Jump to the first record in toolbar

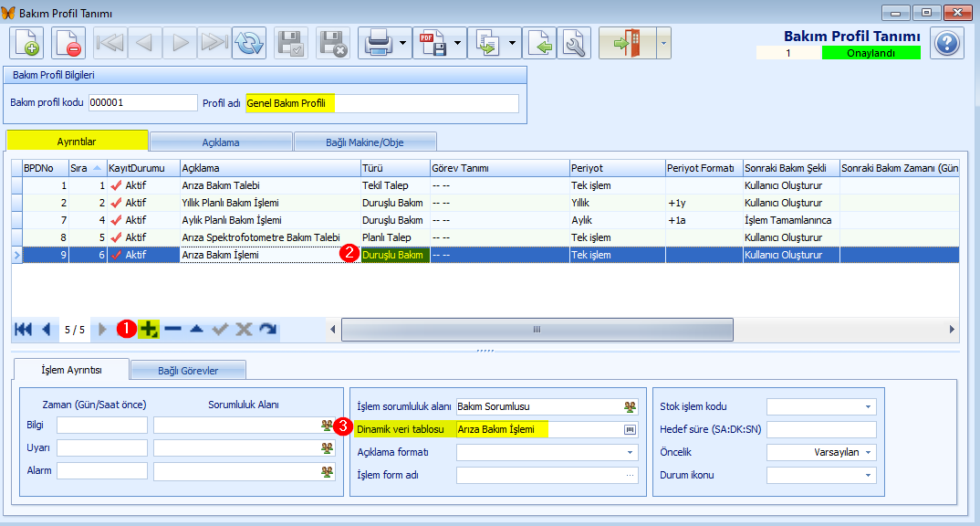coord(110,43)
